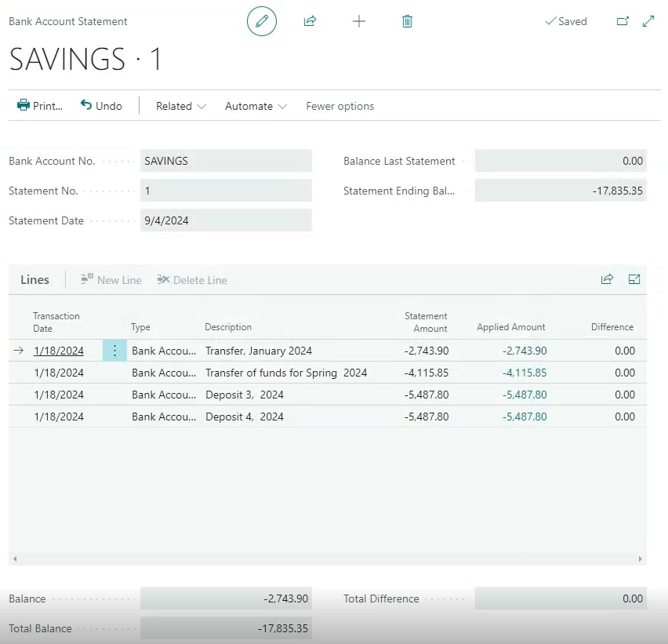
Task: Click the Share icon on the Lines panel
Action: [607, 279]
